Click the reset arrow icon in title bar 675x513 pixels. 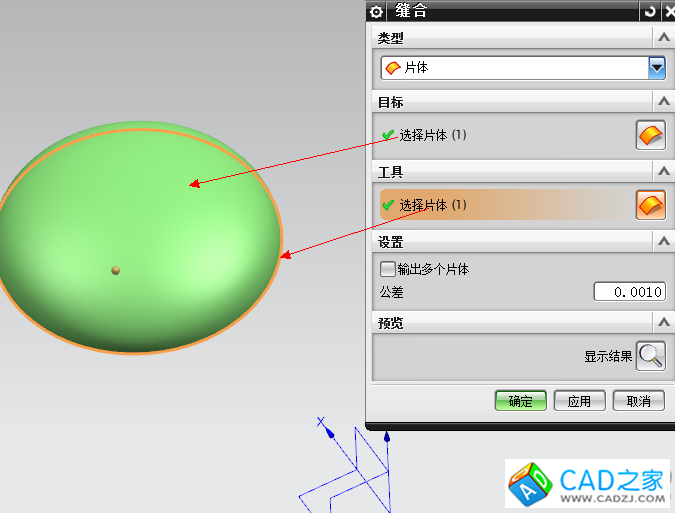tap(649, 11)
